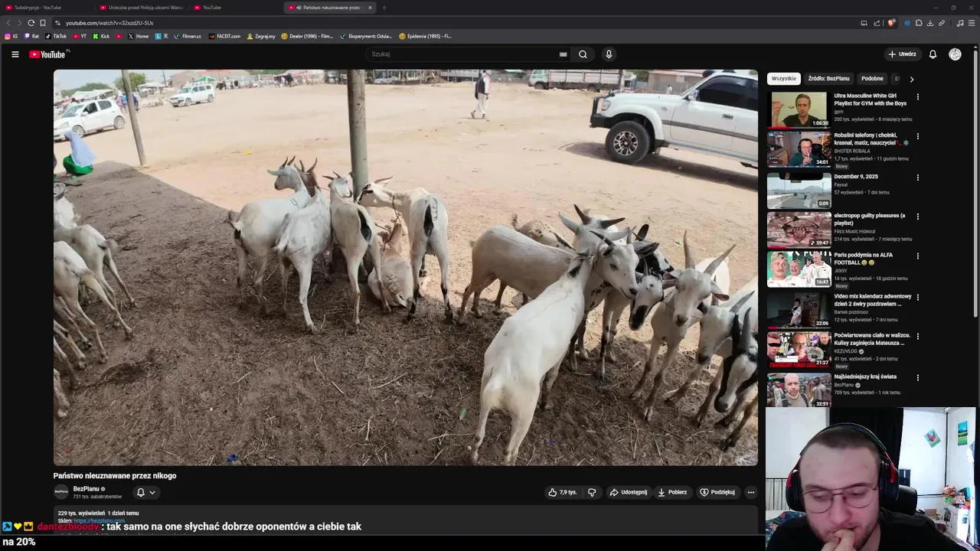
Task: Open the browser downloads icon
Action: (x=930, y=23)
